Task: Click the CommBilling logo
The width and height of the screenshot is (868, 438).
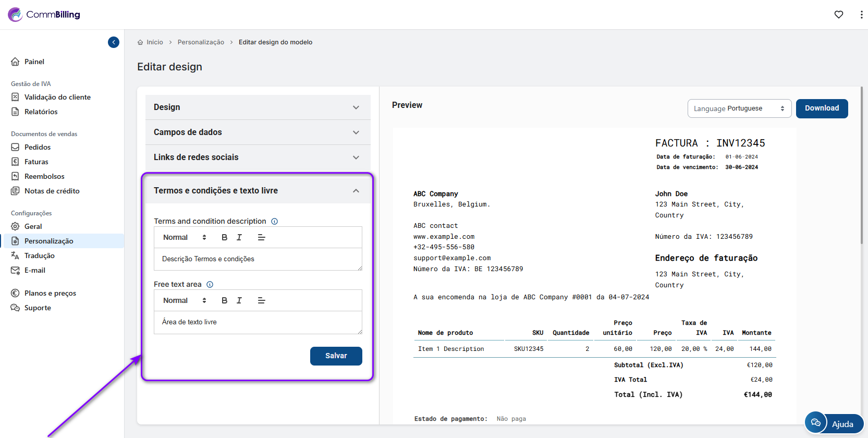Action: click(44, 15)
